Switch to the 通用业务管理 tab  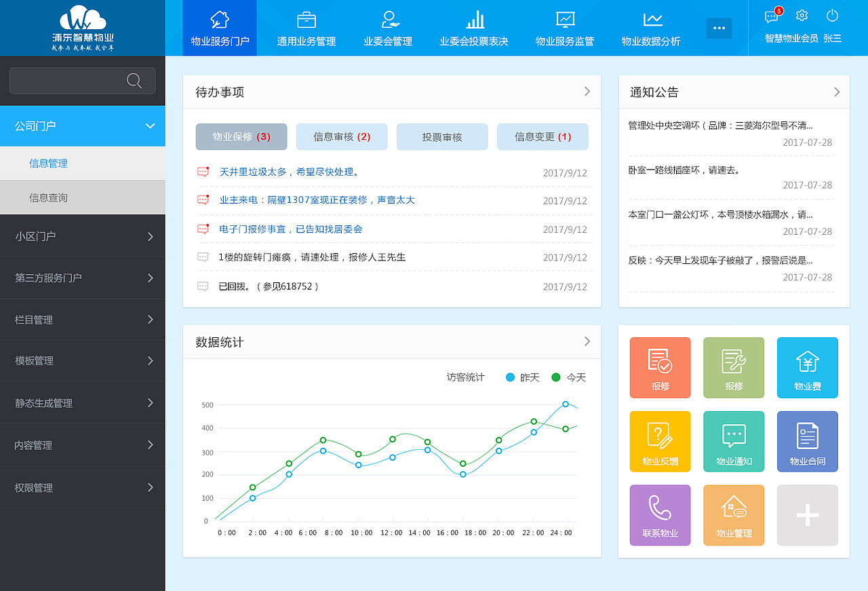click(x=305, y=28)
